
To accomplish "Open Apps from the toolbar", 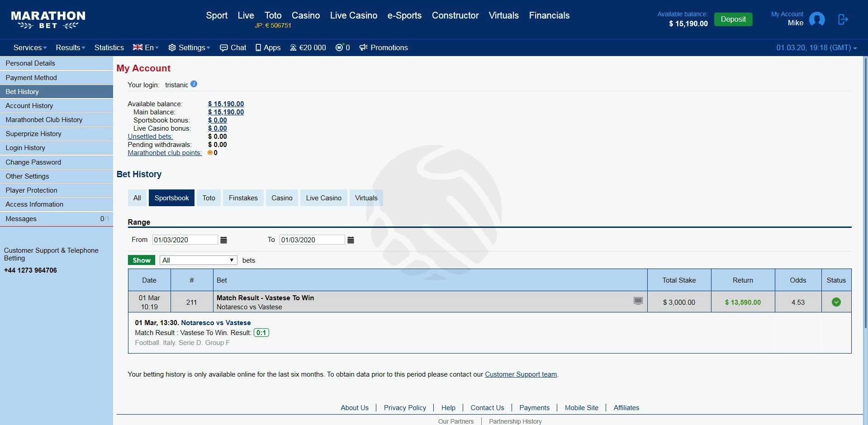I will pos(268,47).
